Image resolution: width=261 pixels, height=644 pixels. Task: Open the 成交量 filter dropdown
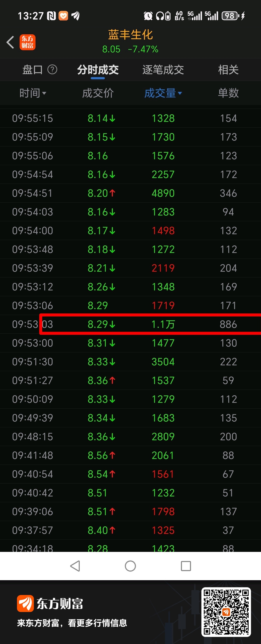point(180,93)
